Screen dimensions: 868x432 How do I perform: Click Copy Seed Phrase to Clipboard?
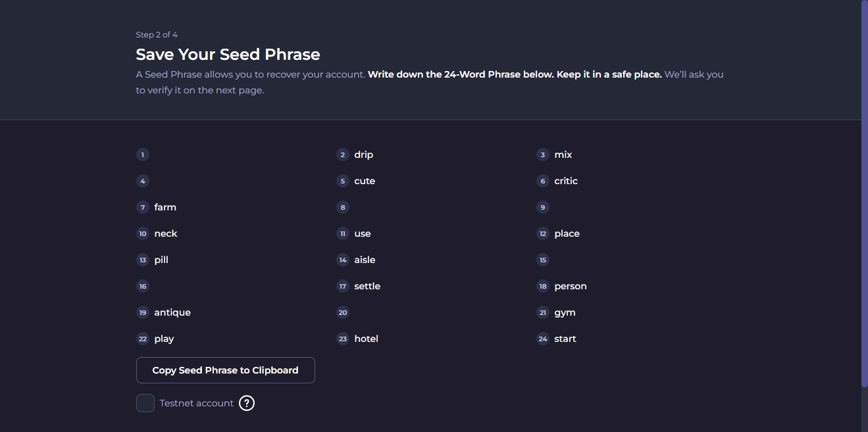[x=225, y=370]
